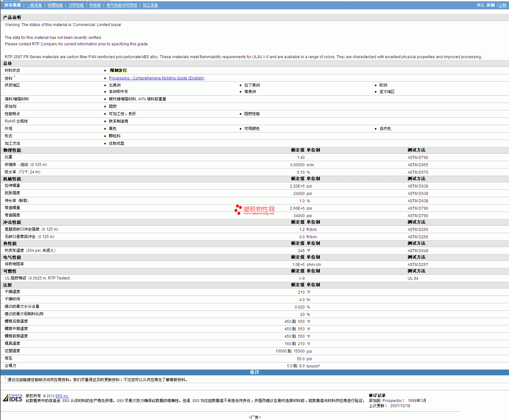Open the UL 94 test method
The width and height of the screenshot is (509, 420).
point(413,278)
